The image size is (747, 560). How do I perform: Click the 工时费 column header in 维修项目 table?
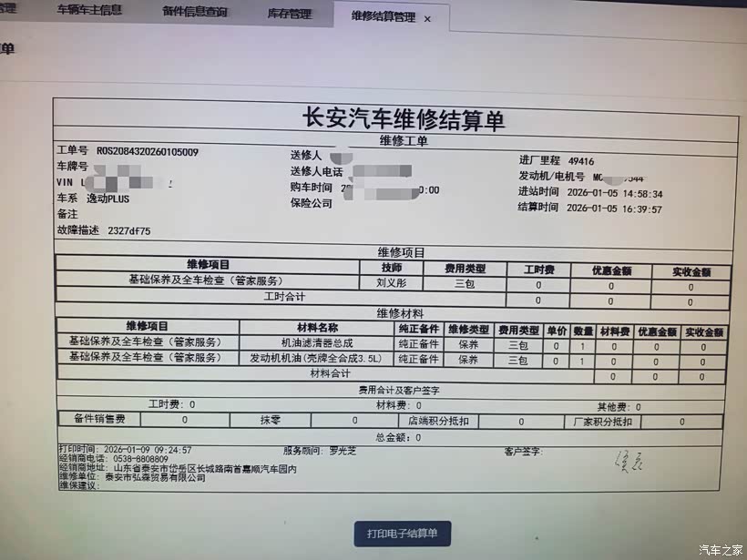[x=538, y=270]
